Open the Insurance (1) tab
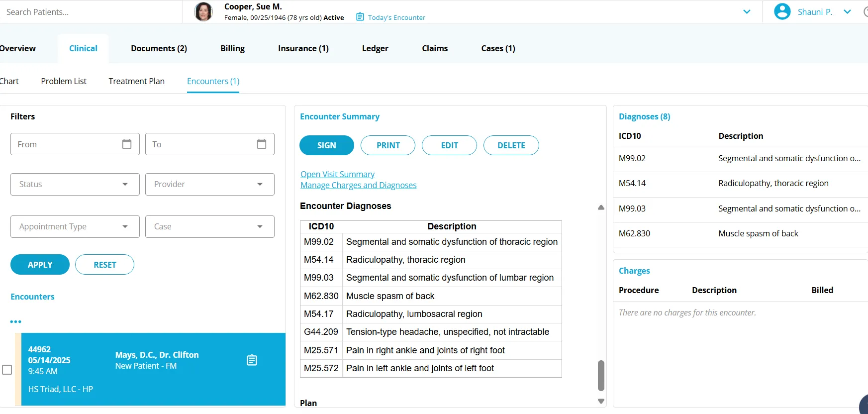 pyautogui.click(x=303, y=48)
